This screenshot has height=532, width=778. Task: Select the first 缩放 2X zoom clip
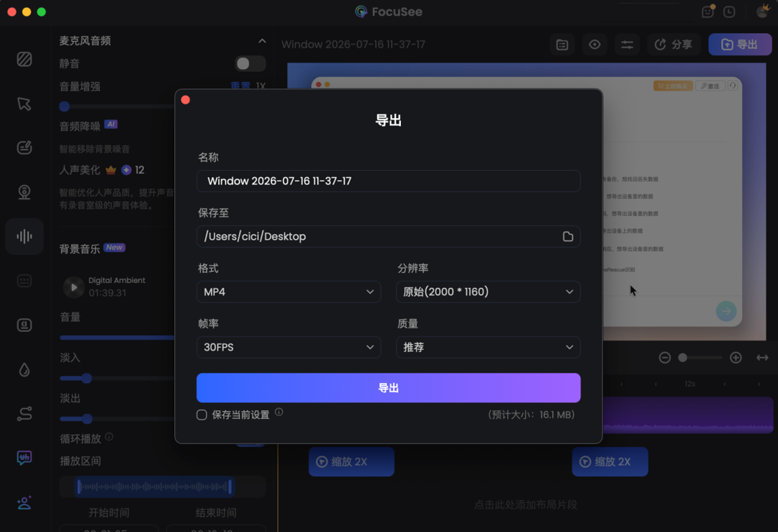pyautogui.click(x=351, y=462)
